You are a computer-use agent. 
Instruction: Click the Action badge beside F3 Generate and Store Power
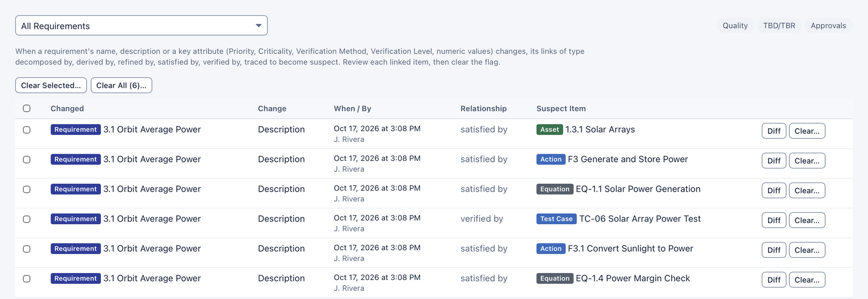tap(551, 159)
